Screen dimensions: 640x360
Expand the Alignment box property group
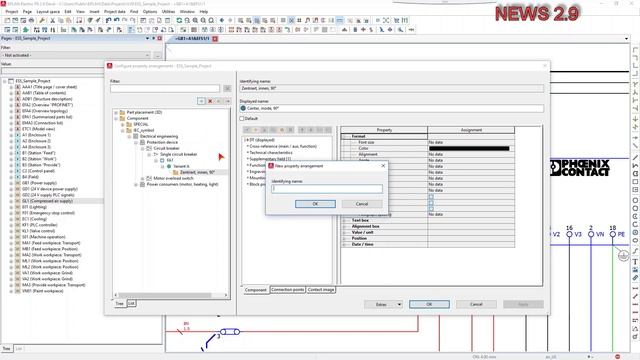(x=344, y=227)
